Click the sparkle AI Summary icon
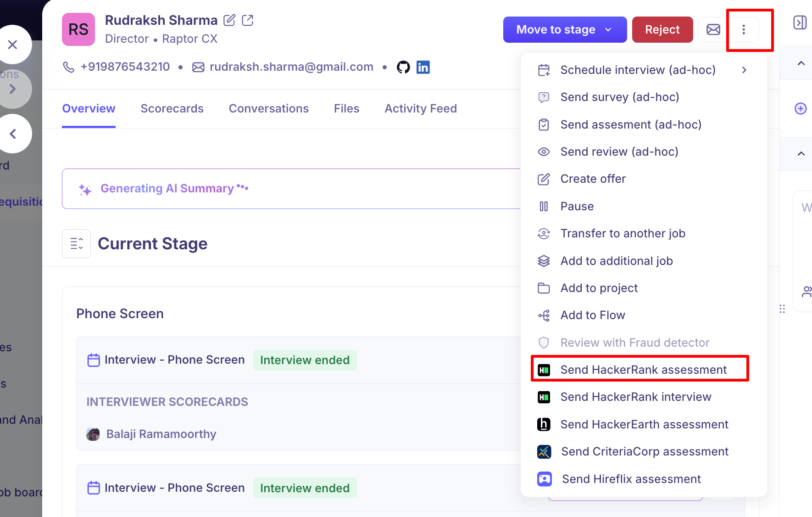Image resolution: width=812 pixels, height=517 pixels. (85, 189)
